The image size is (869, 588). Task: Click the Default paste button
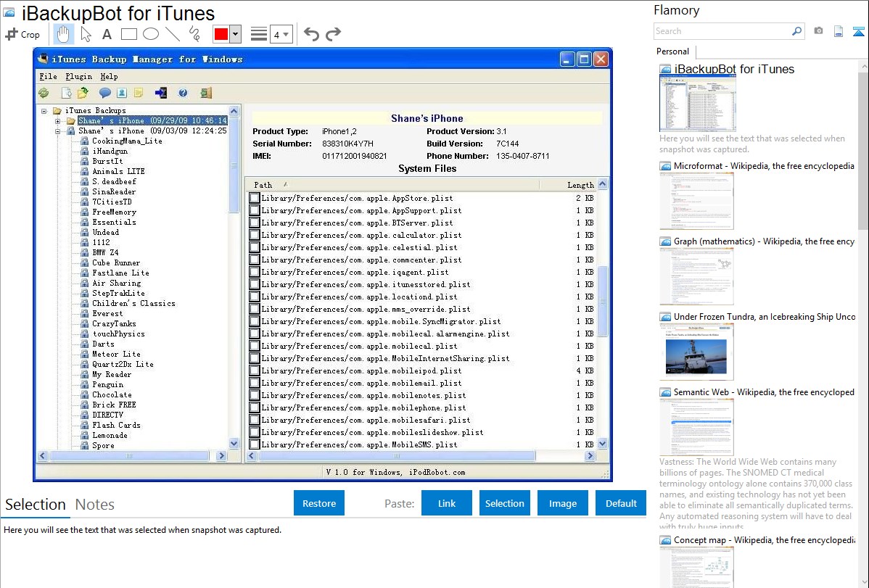click(621, 503)
